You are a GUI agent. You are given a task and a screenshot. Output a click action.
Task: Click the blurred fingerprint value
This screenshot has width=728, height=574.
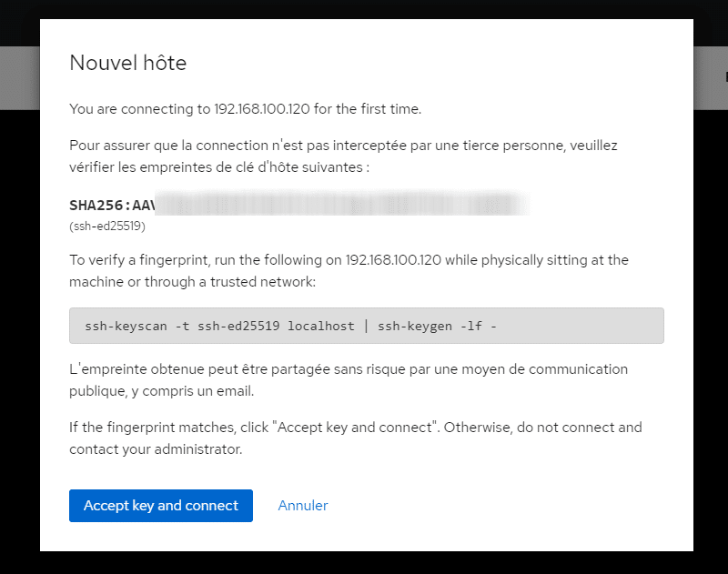click(x=342, y=204)
